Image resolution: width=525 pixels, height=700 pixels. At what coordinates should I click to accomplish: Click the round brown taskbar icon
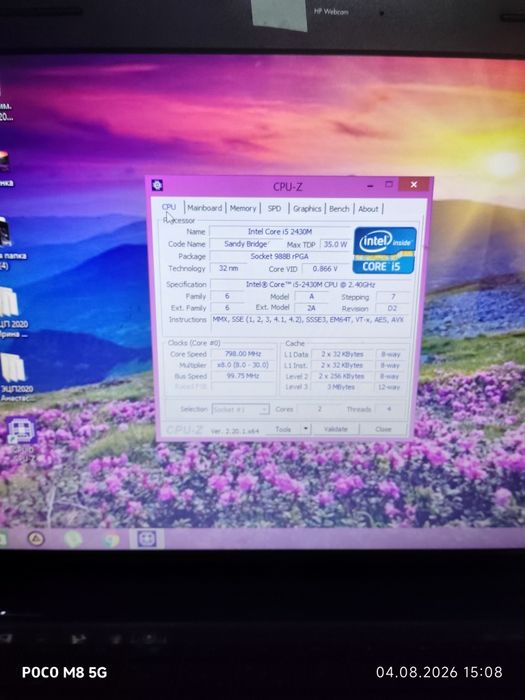pos(36,539)
